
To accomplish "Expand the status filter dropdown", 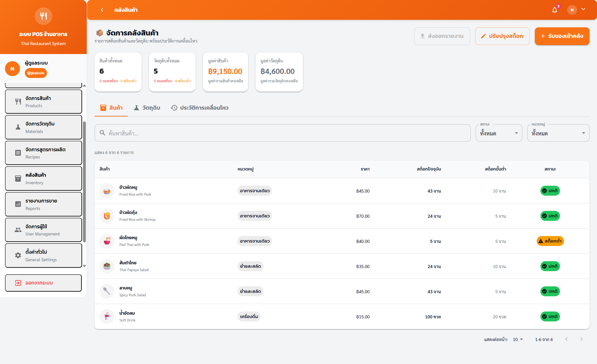I will 499,133.
